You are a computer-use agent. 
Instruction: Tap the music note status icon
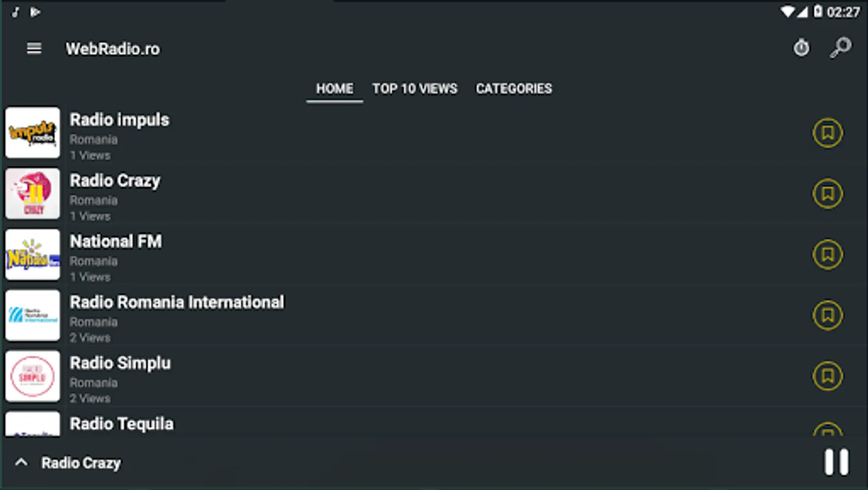coord(15,12)
